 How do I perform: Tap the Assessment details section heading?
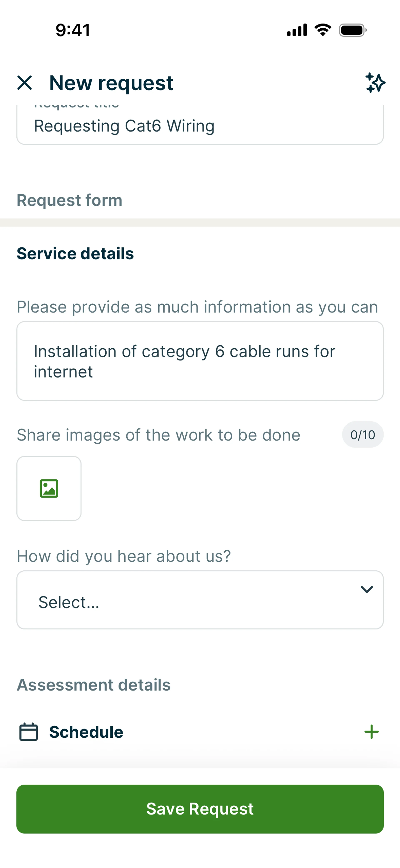94,685
